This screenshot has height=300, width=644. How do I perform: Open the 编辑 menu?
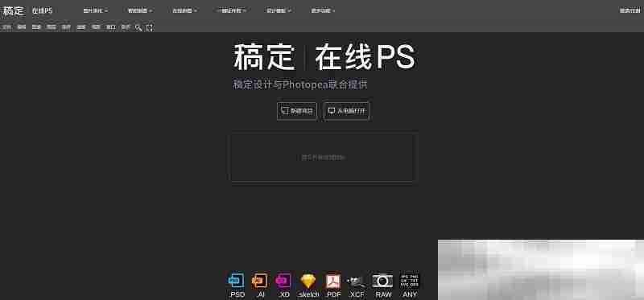click(x=22, y=27)
